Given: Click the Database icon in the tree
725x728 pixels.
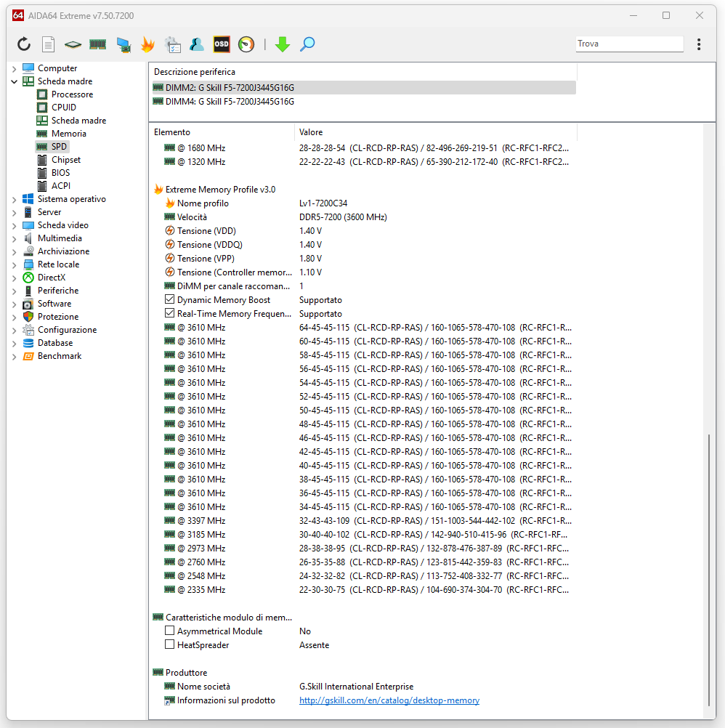Looking at the screenshot, I should (28, 343).
